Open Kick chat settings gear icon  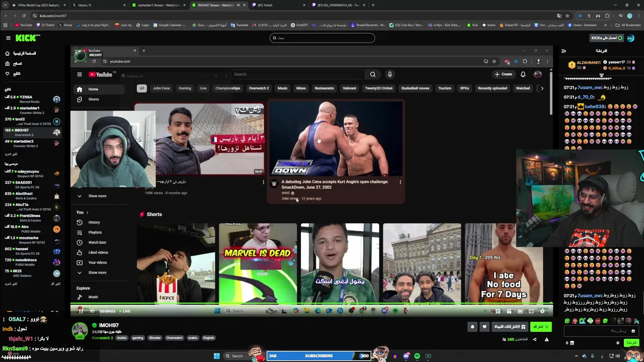pos(618,343)
